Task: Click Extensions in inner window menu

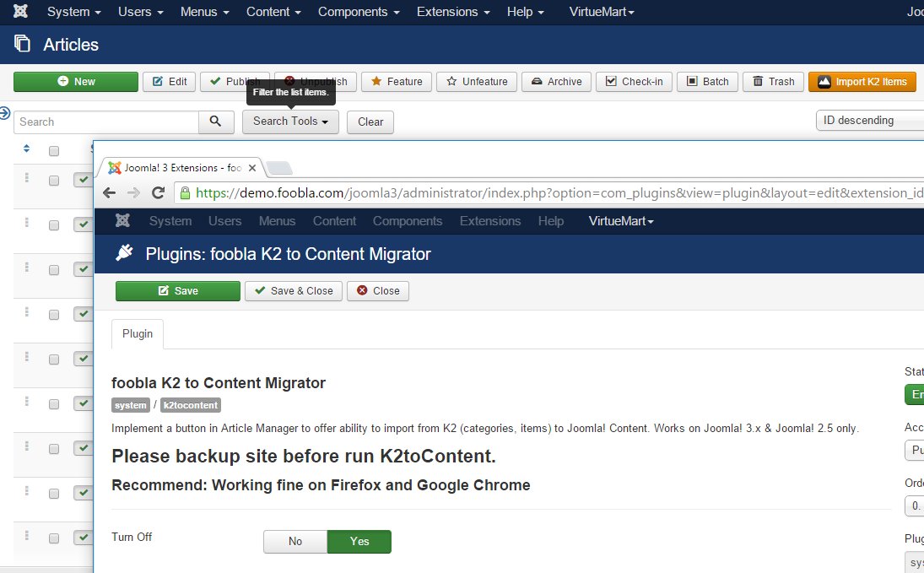Action: [x=490, y=221]
